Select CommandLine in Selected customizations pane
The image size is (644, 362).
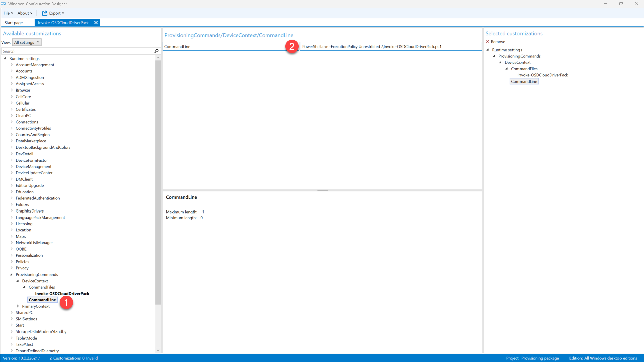point(524,81)
